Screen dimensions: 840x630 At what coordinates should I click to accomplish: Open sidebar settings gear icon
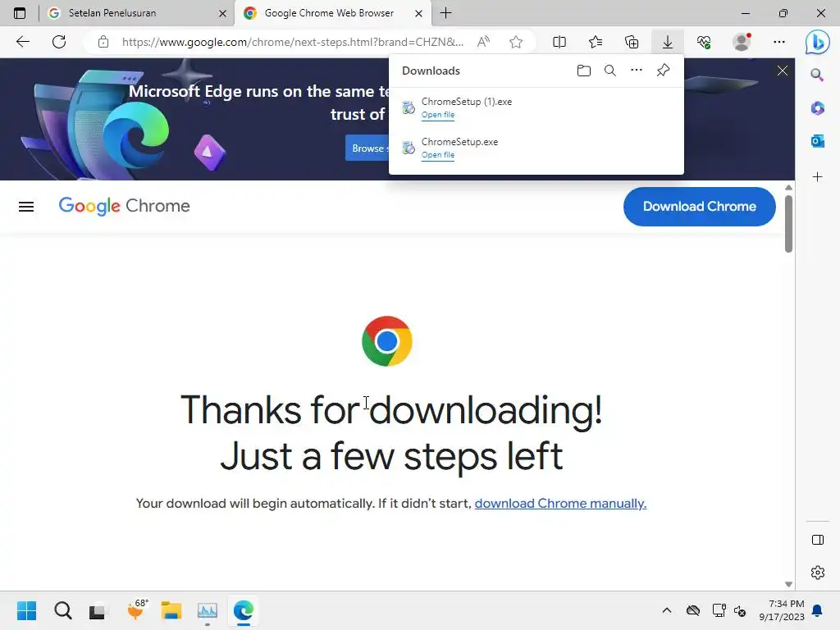818,573
